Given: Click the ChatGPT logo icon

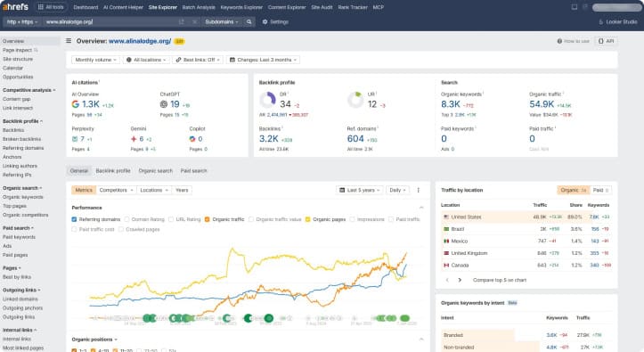Looking at the screenshot, I should 164,104.
